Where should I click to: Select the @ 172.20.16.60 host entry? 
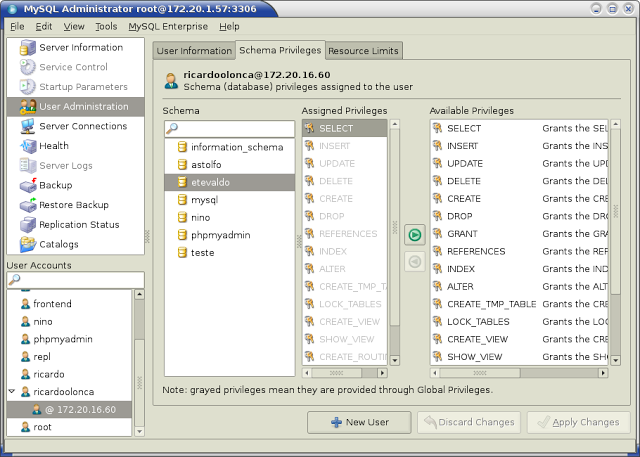(69, 409)
